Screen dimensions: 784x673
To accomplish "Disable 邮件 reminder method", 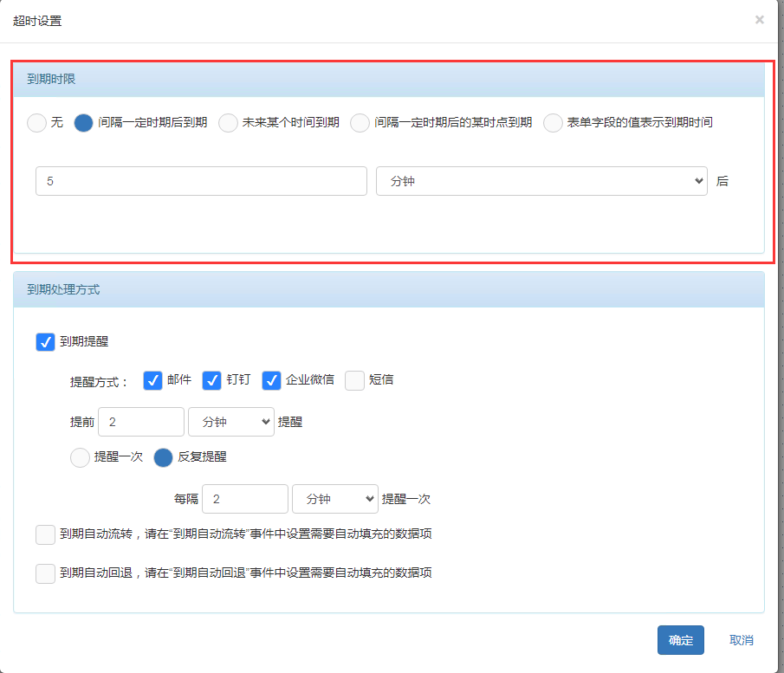I will pos(152,380).
